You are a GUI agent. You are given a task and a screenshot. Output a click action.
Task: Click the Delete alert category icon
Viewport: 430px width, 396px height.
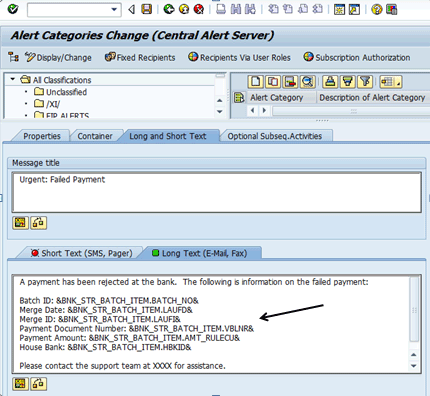[x=290, y=82]
